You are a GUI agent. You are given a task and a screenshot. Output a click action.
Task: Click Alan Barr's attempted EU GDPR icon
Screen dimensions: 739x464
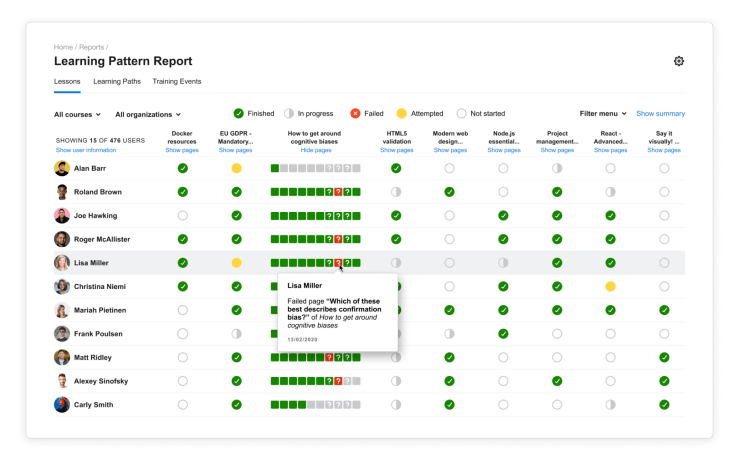(237, 168)
